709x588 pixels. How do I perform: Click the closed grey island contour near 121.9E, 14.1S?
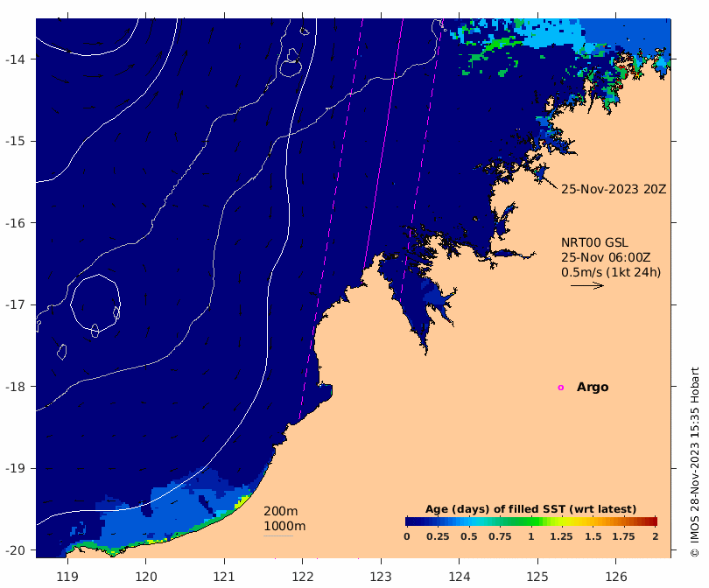291,67
